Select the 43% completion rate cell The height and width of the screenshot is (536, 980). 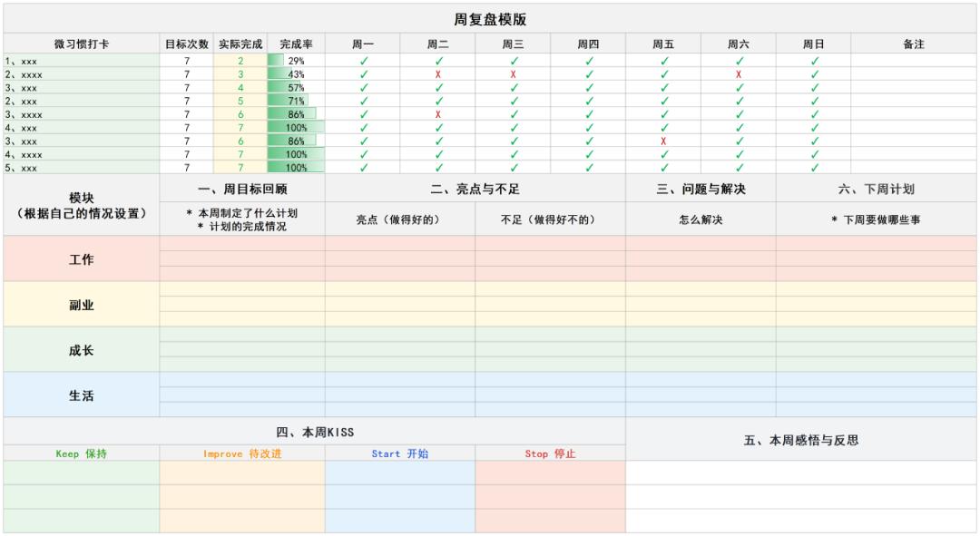click(x=296, y=74)
